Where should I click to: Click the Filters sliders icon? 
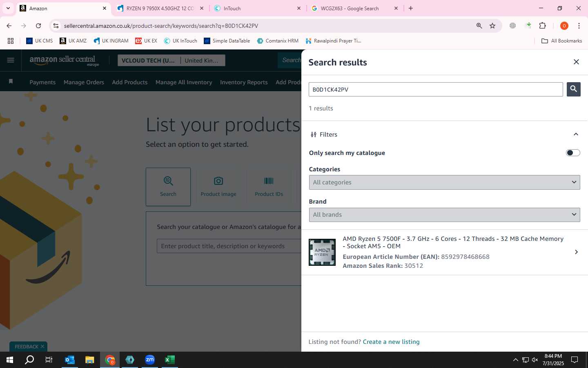pos(313,135)
